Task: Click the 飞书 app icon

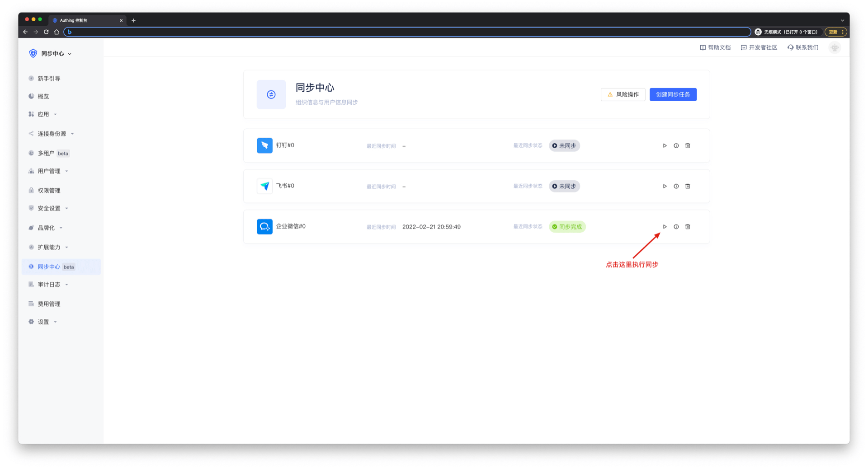Action: point(264,186)
